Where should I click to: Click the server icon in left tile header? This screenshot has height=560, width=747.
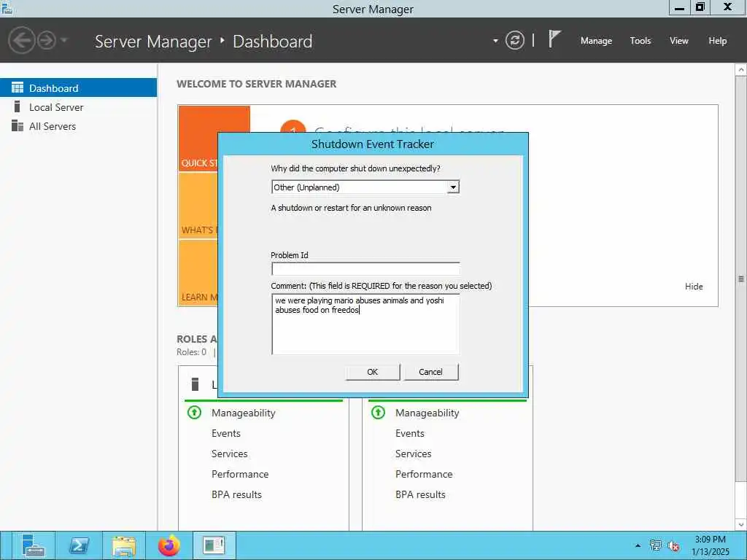[x=195, y=384]
